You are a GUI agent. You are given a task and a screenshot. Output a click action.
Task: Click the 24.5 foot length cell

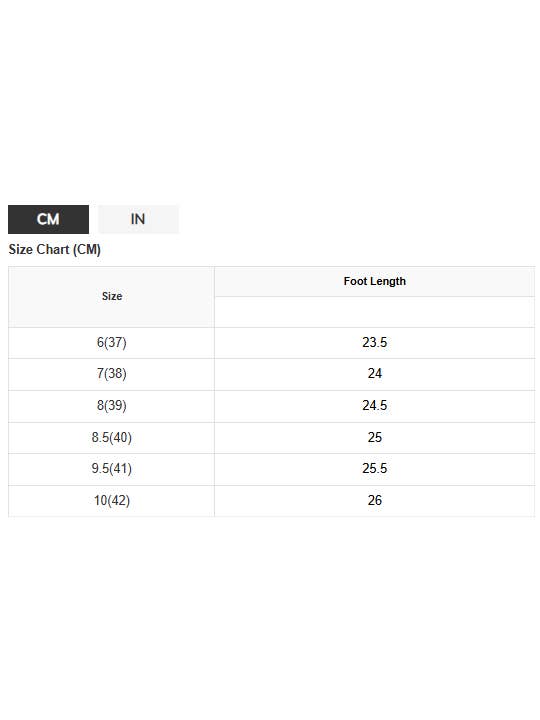point(375,406)
